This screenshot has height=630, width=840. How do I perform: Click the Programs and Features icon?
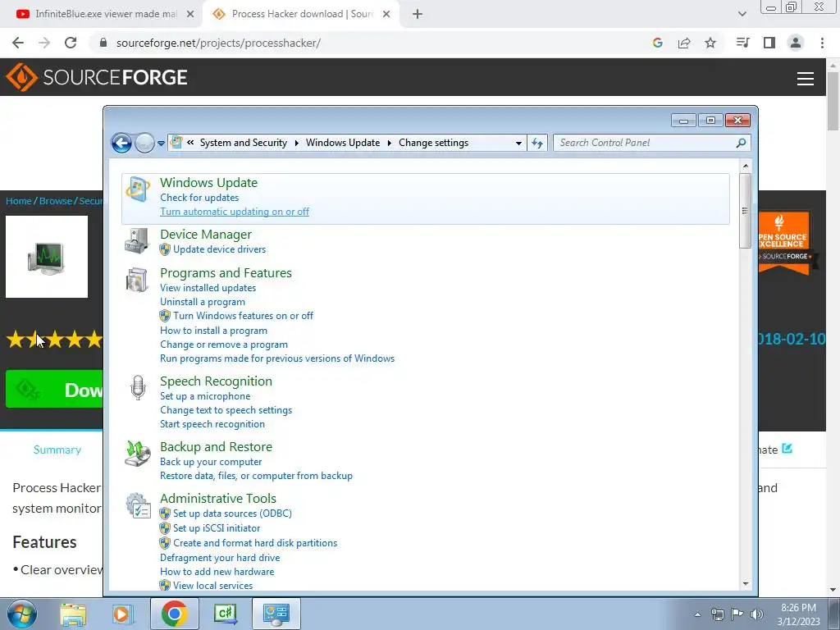tap(138, 280)
